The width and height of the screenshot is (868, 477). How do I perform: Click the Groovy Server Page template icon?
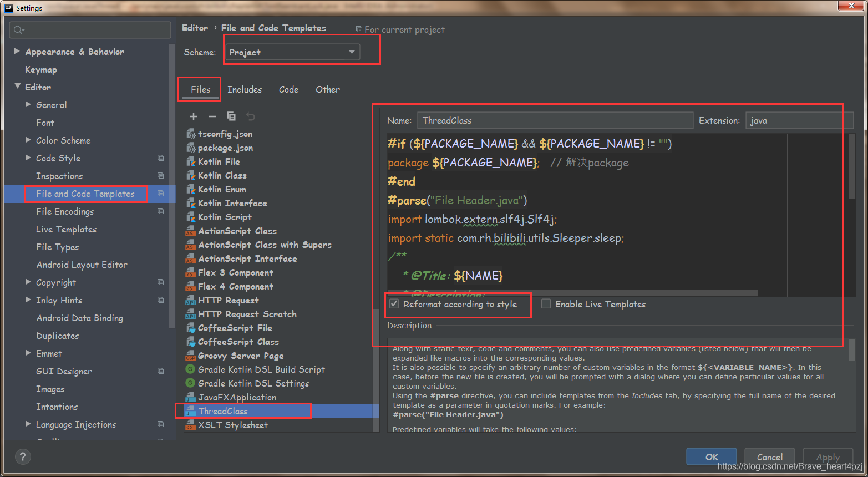click(191, 356)
